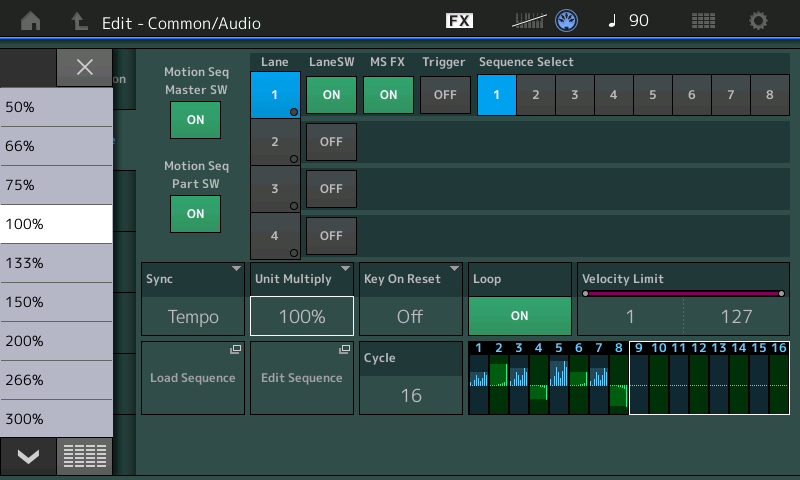800x480 pixels.
Task: Choose 200% from the list
Action: [56, 341]
